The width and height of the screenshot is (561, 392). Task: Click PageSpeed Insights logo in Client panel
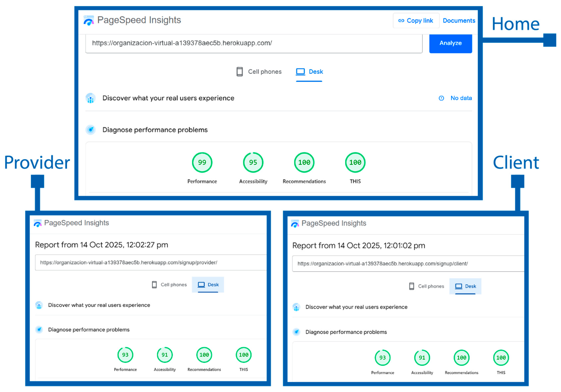[295, 224]
